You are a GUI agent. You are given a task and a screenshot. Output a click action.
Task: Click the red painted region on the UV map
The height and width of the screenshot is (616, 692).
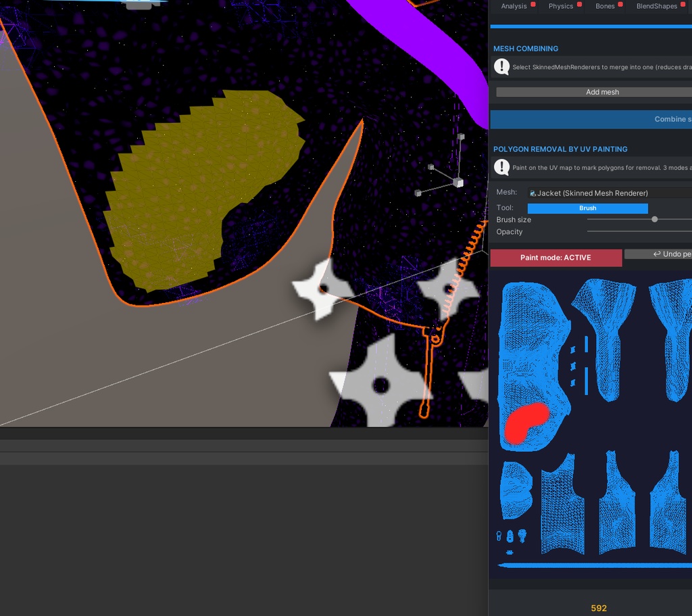click(525, 423)
